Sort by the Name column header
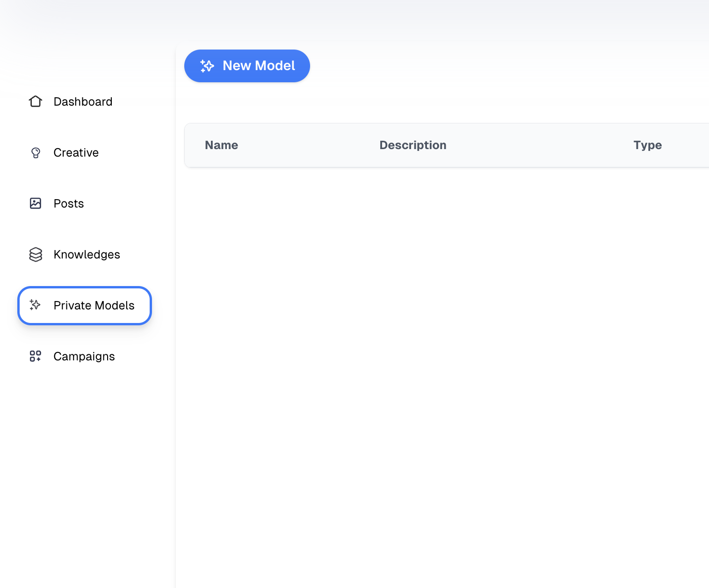Viewport: 709px width, 588px height. [x=221, y=145]
